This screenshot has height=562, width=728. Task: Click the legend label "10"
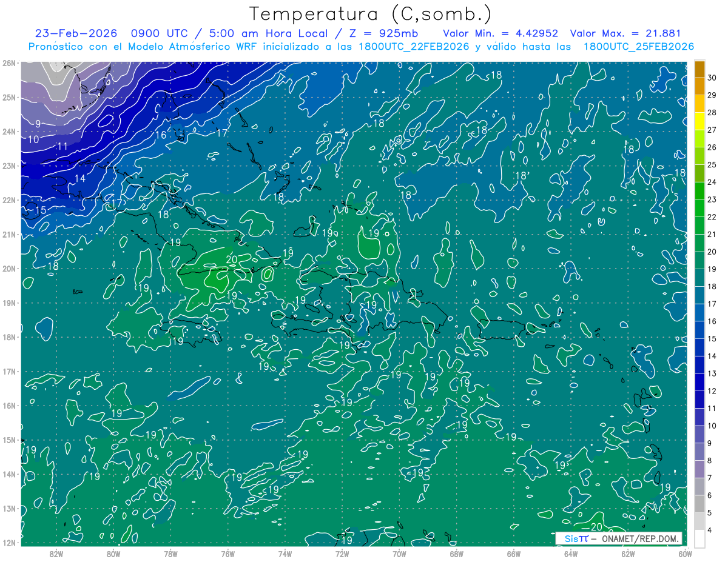point(712,426)
